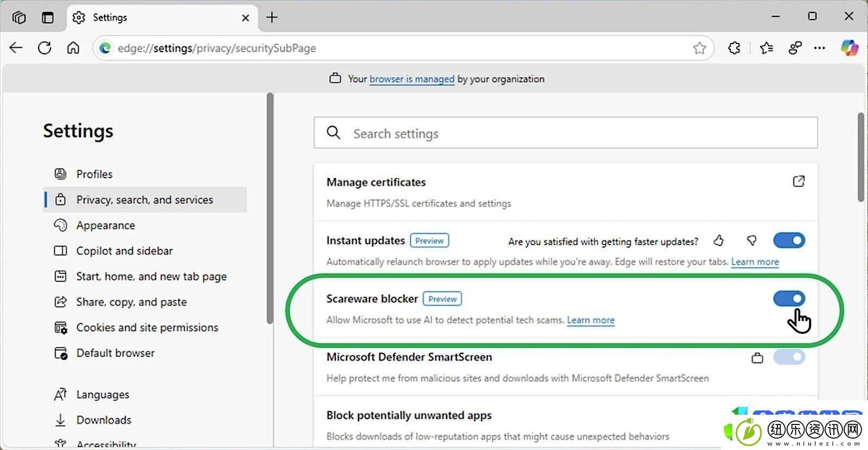This screenshot has height=450, width=868.
Task: Click Learn more for Instant updates
Action: coord(755,262)
